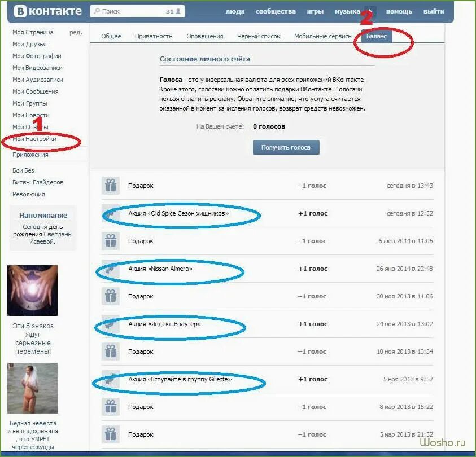Open Мои Настройки
Viewport: 476px width, 457px height.
[34, 139]
